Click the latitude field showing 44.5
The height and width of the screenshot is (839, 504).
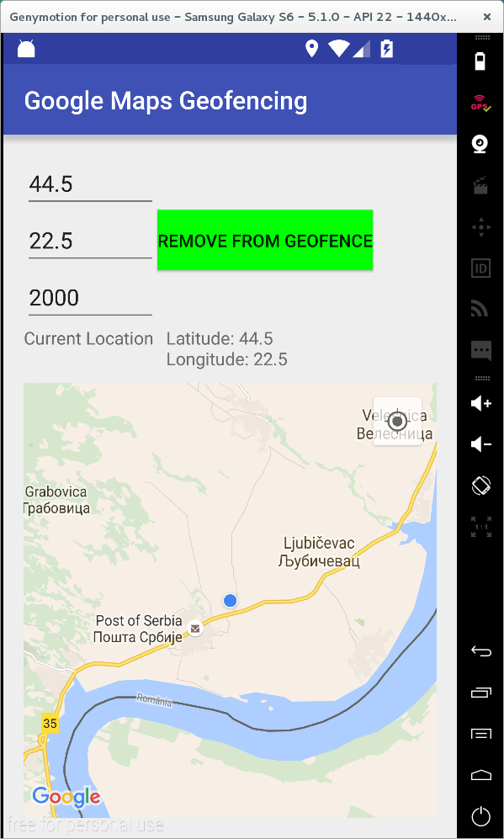[90, 184]
